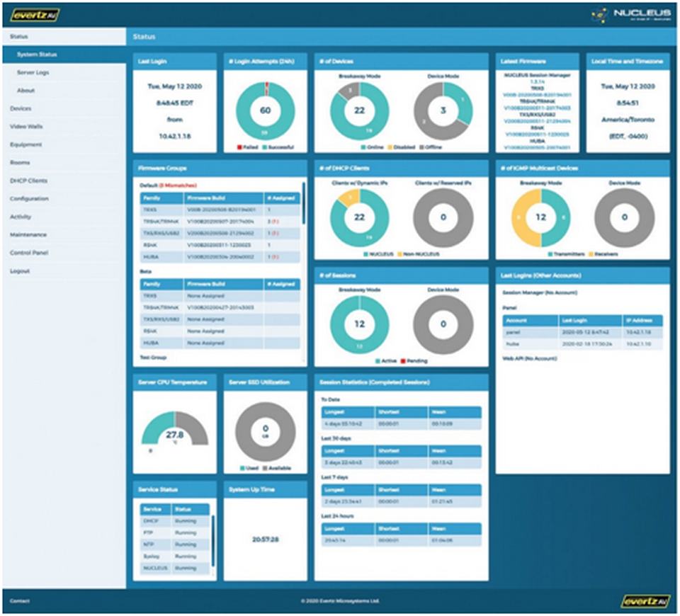Click the Firmware Groups panel scrollbar
Screen dimensions: 680x616
tap(304, 205)
